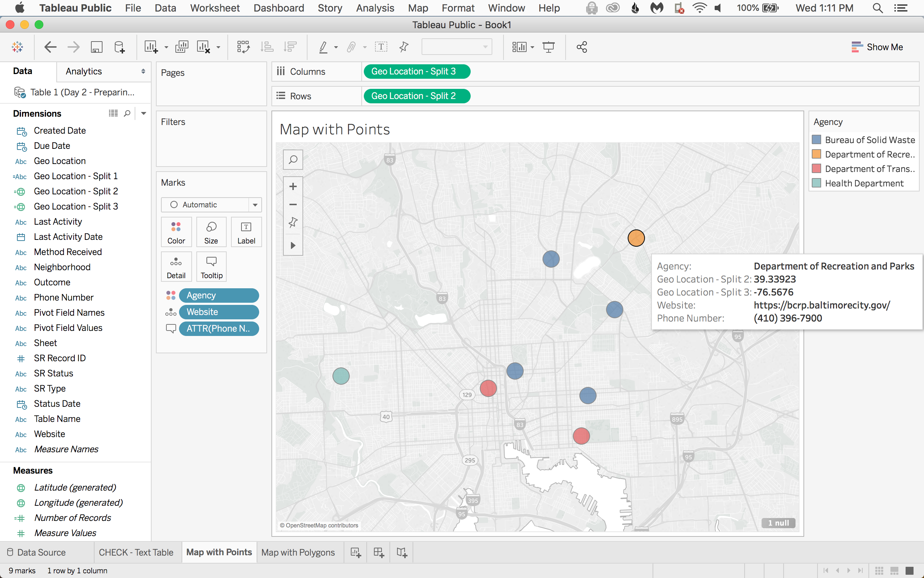Open the Dimensions pane menu arrow
This screenshot has width=924, height=578.
144,113
